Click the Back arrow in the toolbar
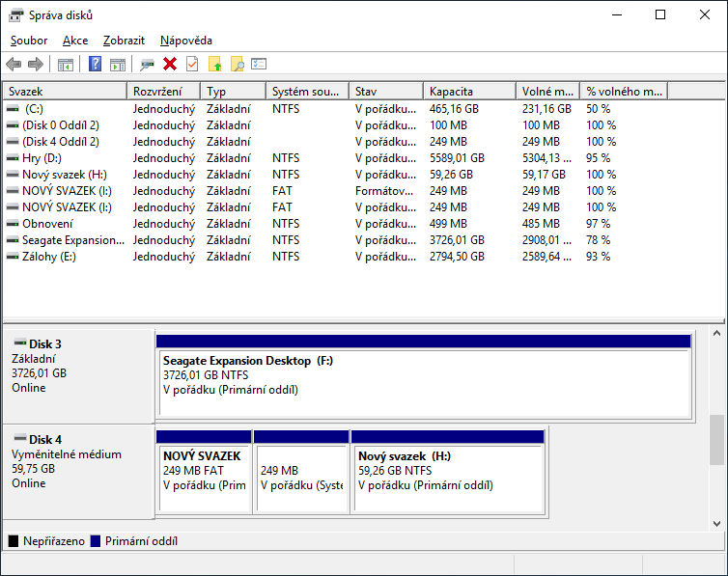Image resolution: width=728 pixels, height=576 pixels. click(14, 65)
